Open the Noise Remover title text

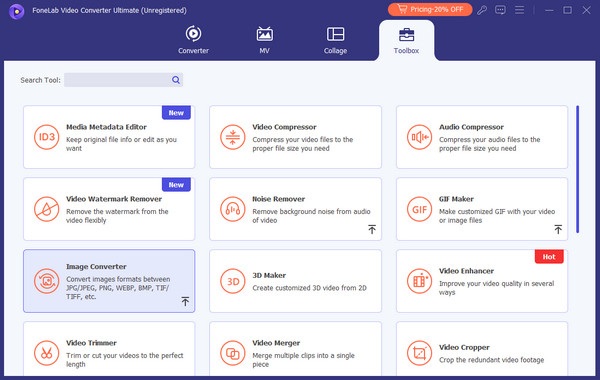(279, 199)
